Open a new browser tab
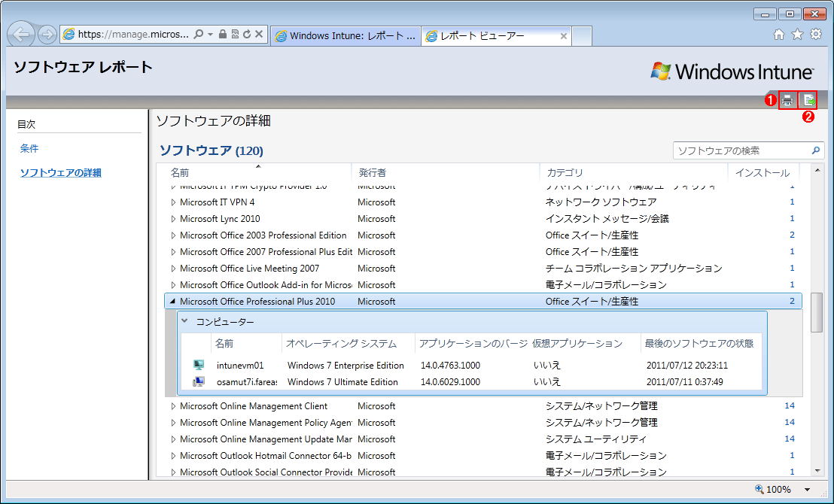 [x=582, y=36]
